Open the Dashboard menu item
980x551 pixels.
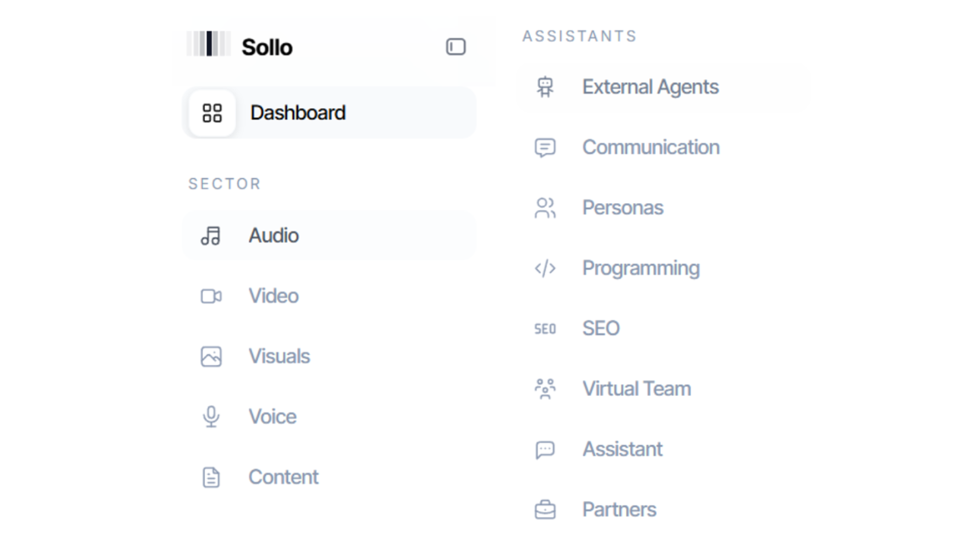(x=298, y=113)
